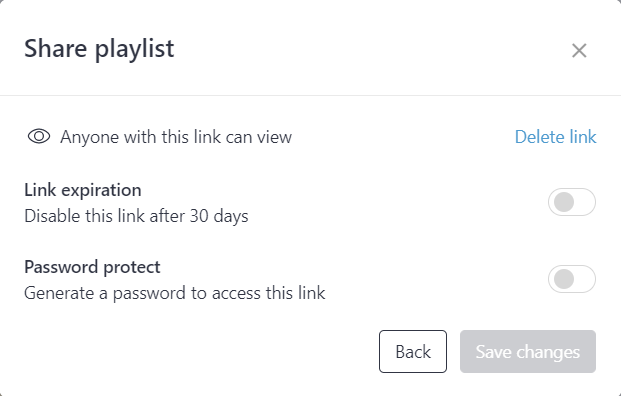Click the Link expiration heading
This screenshot has height=396, width=621.
(83, 190)
